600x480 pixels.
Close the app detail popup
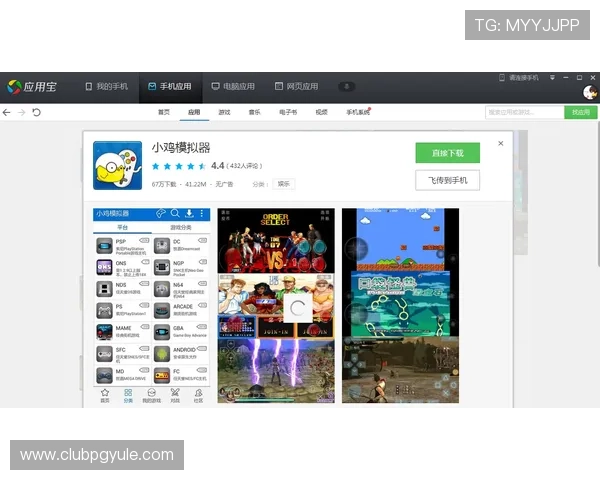501,144
